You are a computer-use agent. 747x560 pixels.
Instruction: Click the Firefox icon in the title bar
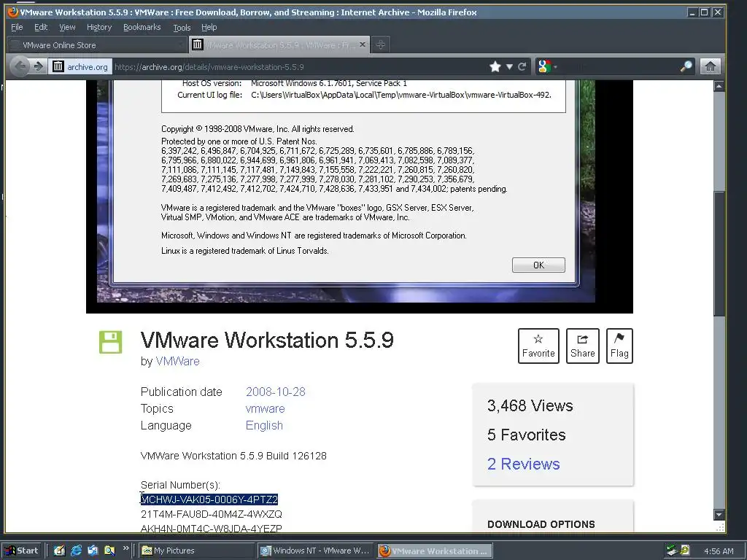(13, 12)
